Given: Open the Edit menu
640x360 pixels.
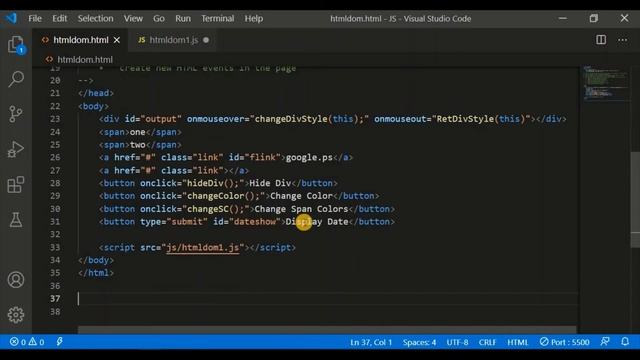Looking at the screenshot, I should (x=60, y=18).
